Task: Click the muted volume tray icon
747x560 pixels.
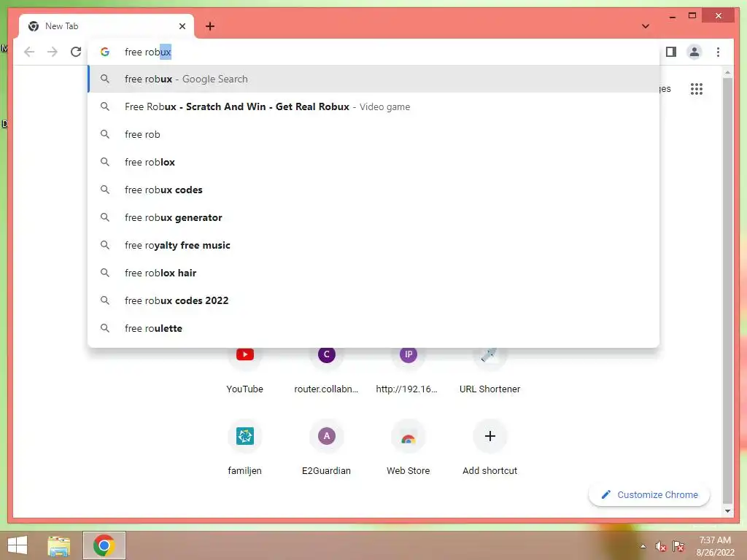Action: (x=660, y=546)
